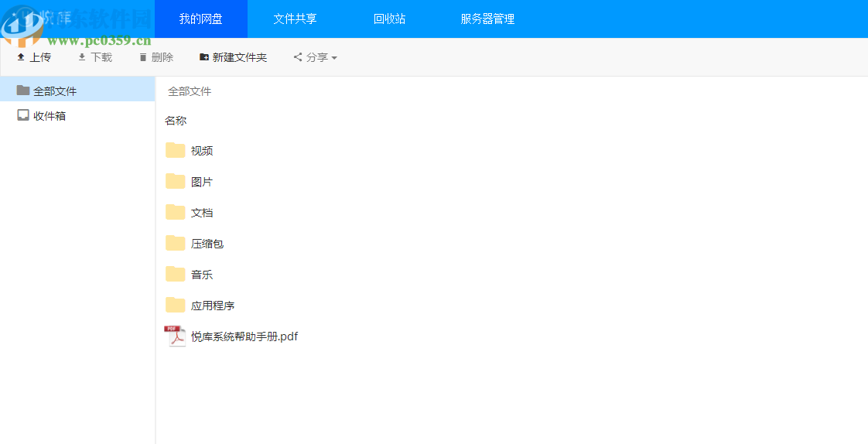The width and height of the screenshot is (868, 444).
Task: Open 收件箱 text in the sidebar
Action: coord(50,116)
